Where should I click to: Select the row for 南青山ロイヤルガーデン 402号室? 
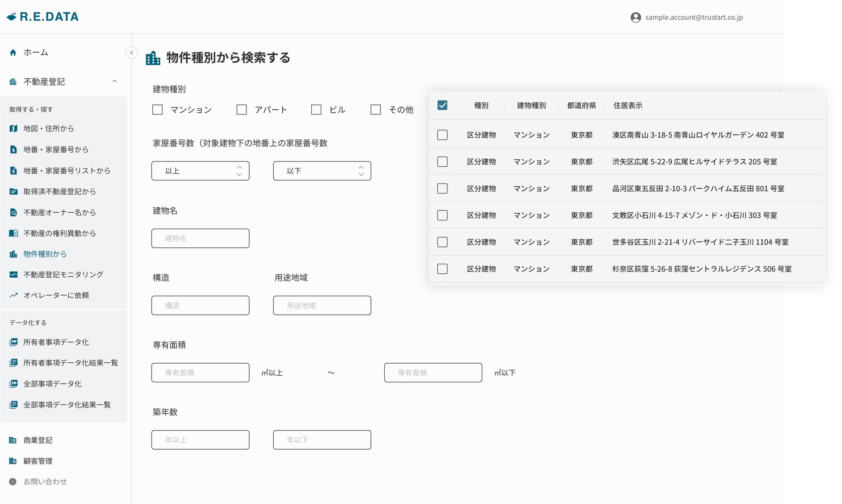pyautogui.click(x=442, y=135)
